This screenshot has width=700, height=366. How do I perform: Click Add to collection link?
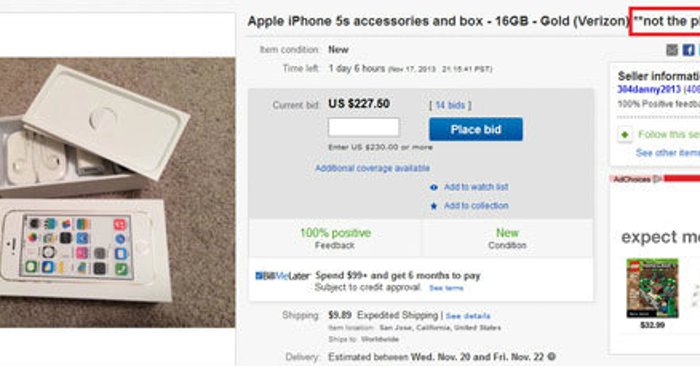476,206
